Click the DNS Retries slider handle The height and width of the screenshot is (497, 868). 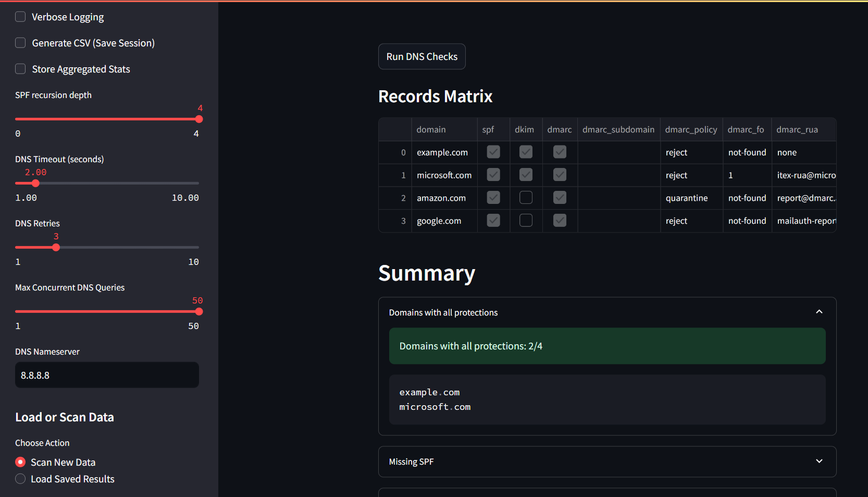56,247
